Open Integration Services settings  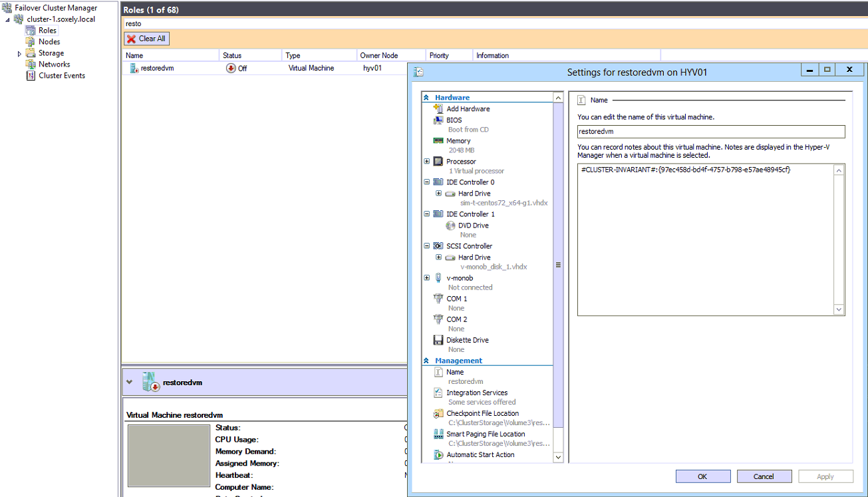(477, 392)
